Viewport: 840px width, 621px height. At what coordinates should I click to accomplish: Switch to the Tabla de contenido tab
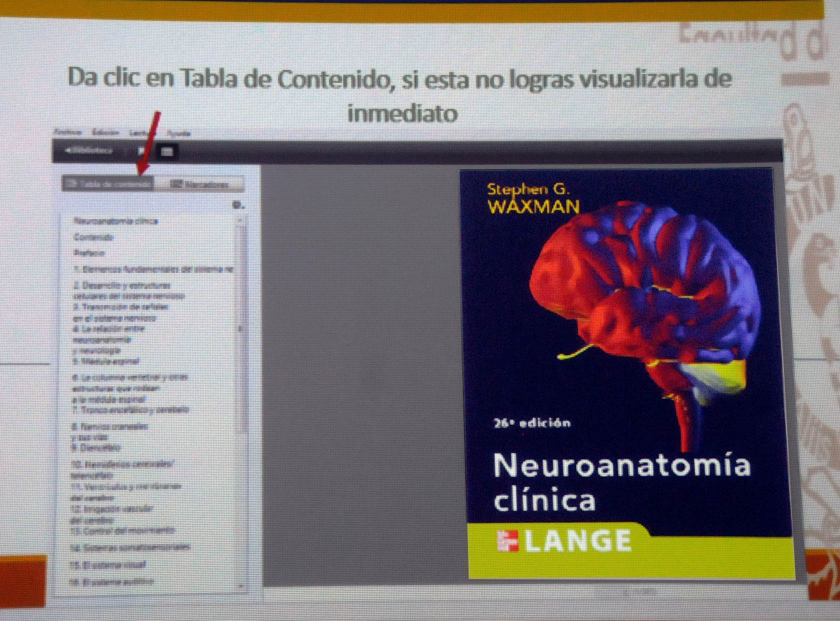(108, 183)
